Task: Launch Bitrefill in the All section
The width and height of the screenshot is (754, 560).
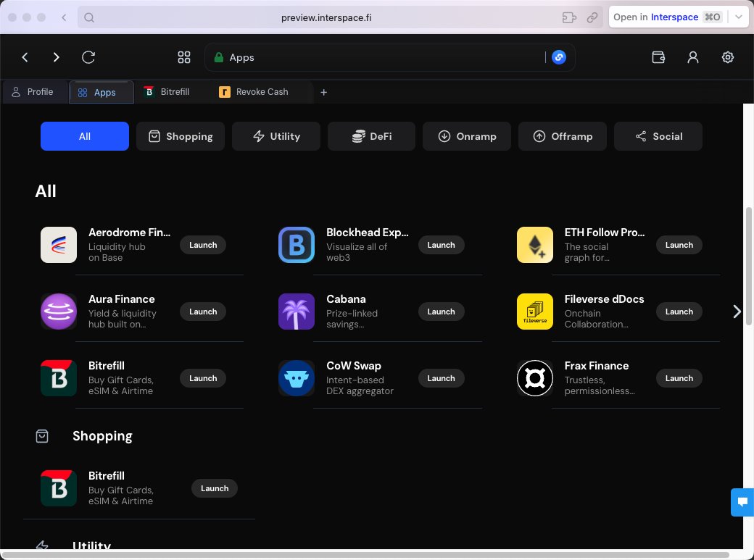Action: coord(203,378)
